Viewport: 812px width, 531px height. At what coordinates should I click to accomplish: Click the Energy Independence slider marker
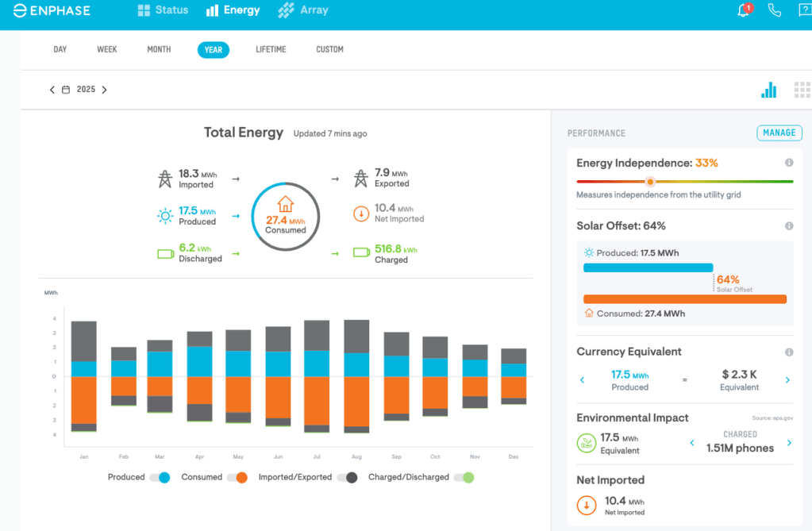click(x=650, y=182)
